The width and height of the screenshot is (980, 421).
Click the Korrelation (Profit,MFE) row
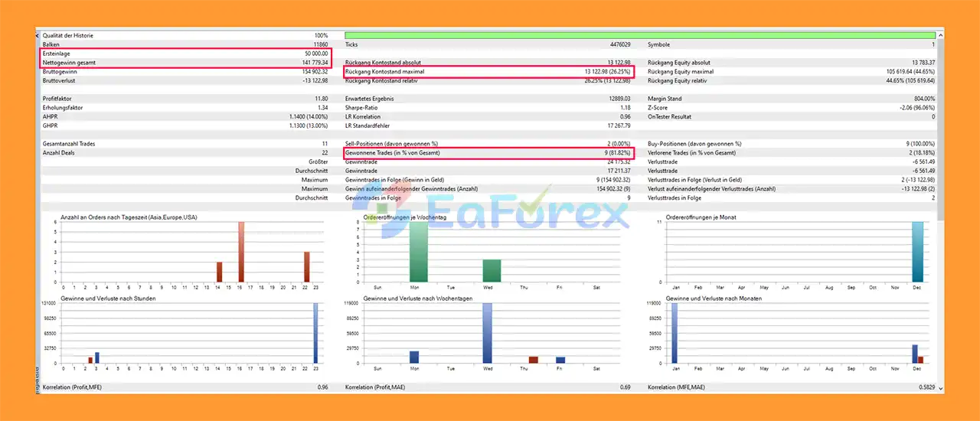(x=185, y=387)
